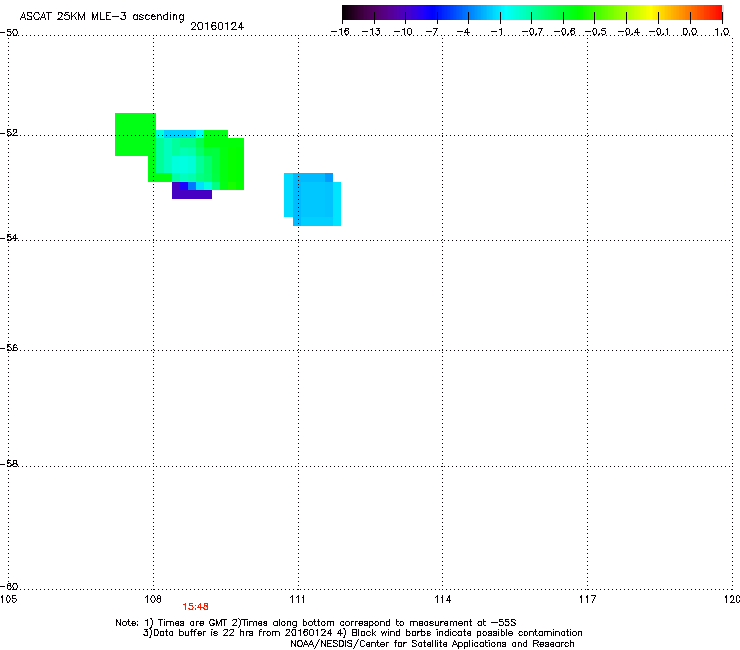Click the "-50" latitude axis label
The height and width of the screenshot is (650, 740).
(9, 33)
